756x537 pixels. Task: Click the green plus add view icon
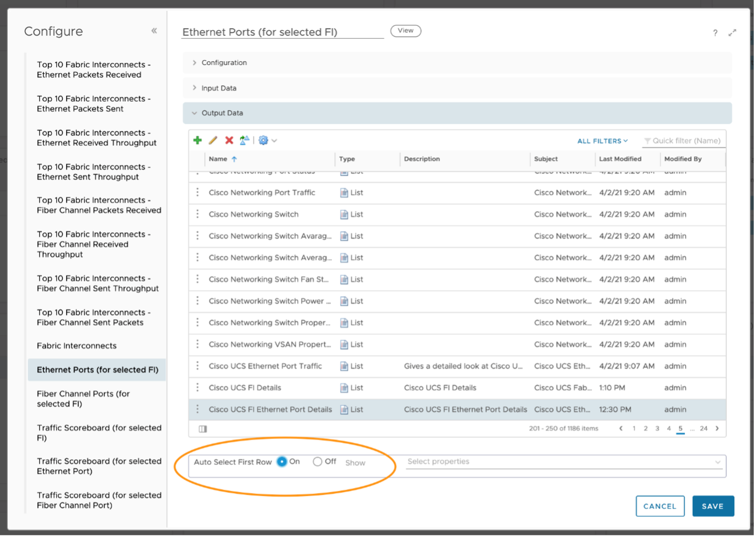pyautogui.click(x=197, y=141)
